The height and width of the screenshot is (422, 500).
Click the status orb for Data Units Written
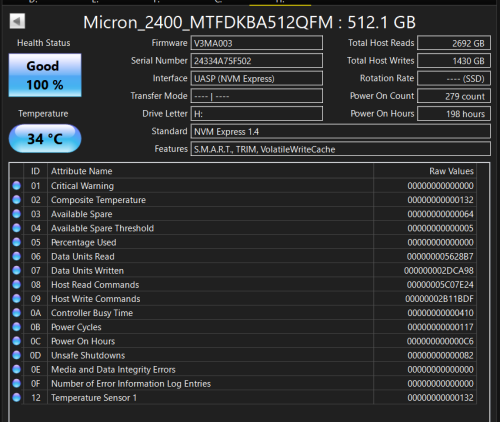coord(16,270)
